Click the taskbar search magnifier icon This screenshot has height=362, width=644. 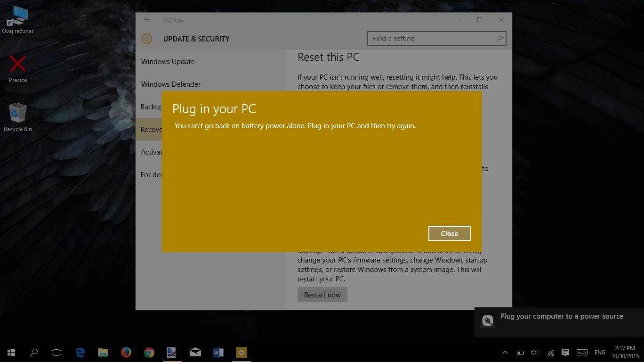34,352
